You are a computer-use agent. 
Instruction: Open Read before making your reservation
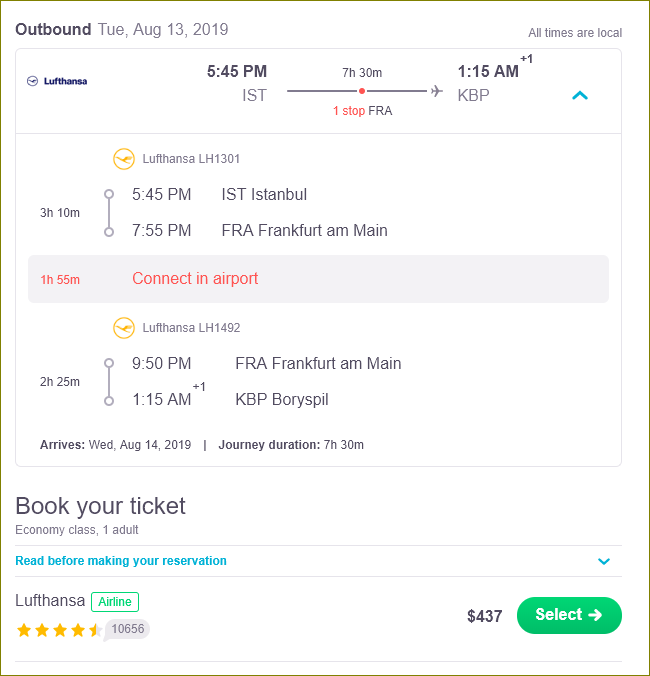pos(121,560)
